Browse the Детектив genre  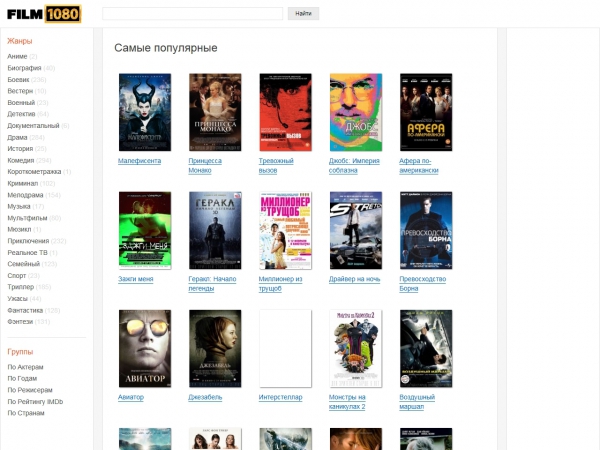(x=21, y=114)
